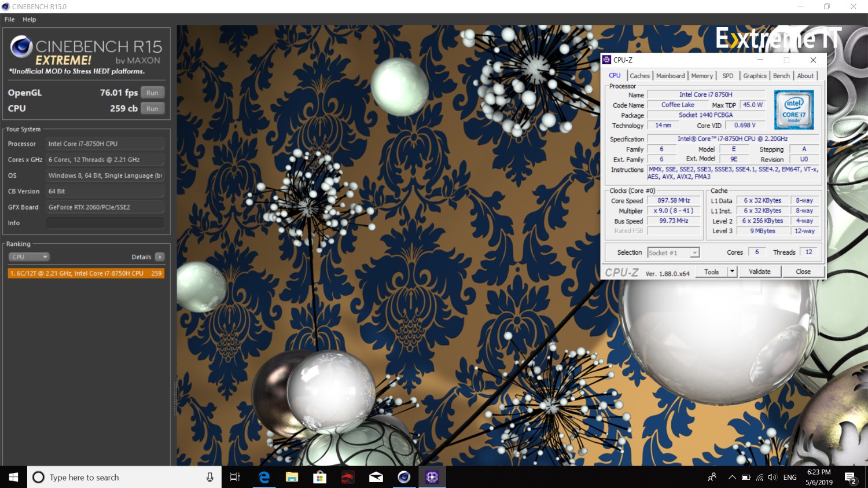
Task: Click the processor Name field Intel Core i7 8750H
Action: point(706,94)
